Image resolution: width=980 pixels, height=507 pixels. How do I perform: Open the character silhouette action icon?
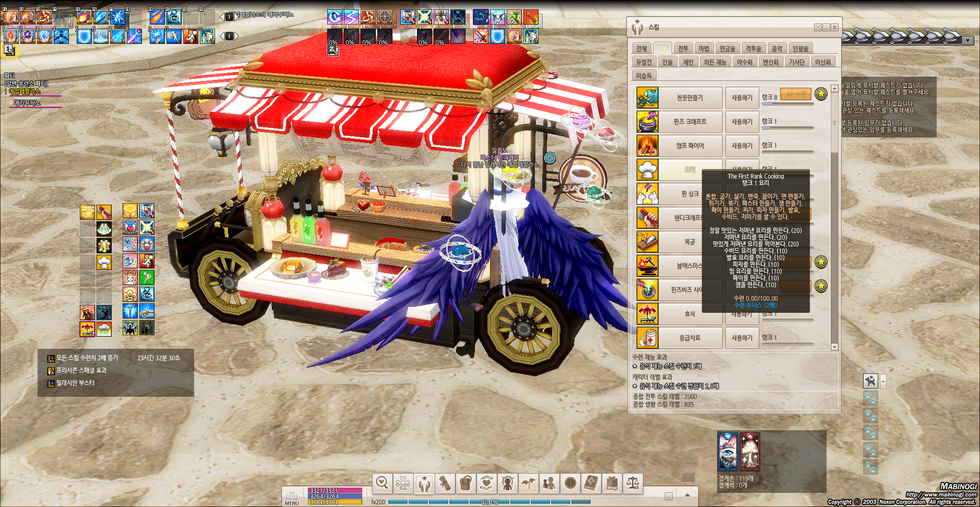507,483
